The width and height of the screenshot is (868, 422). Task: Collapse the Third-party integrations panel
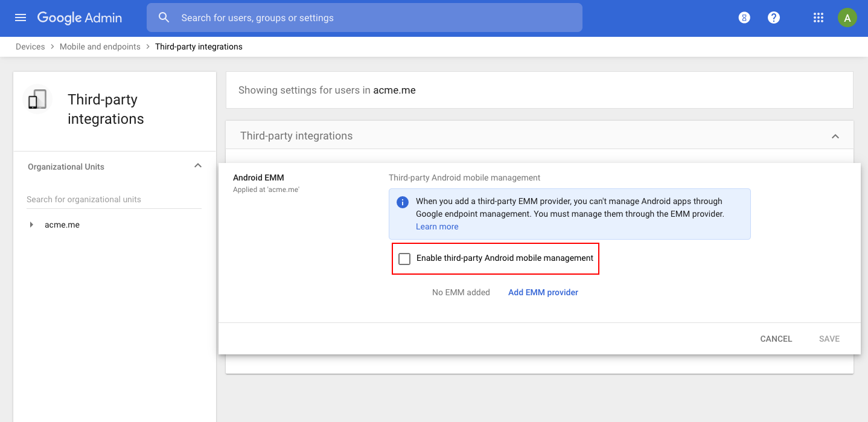[x=835, y=136]
